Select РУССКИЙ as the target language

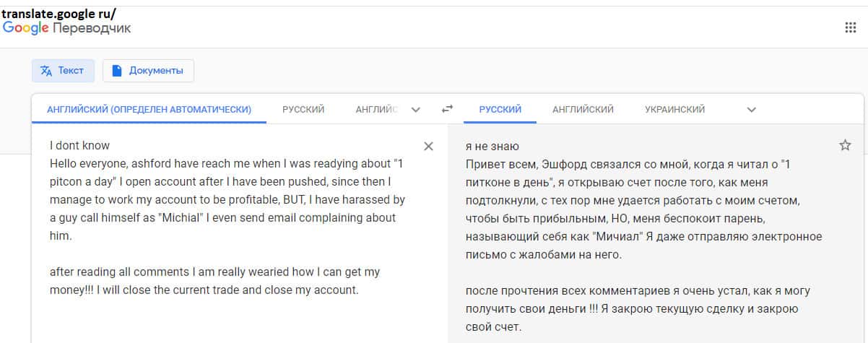(x=500, y=110)
